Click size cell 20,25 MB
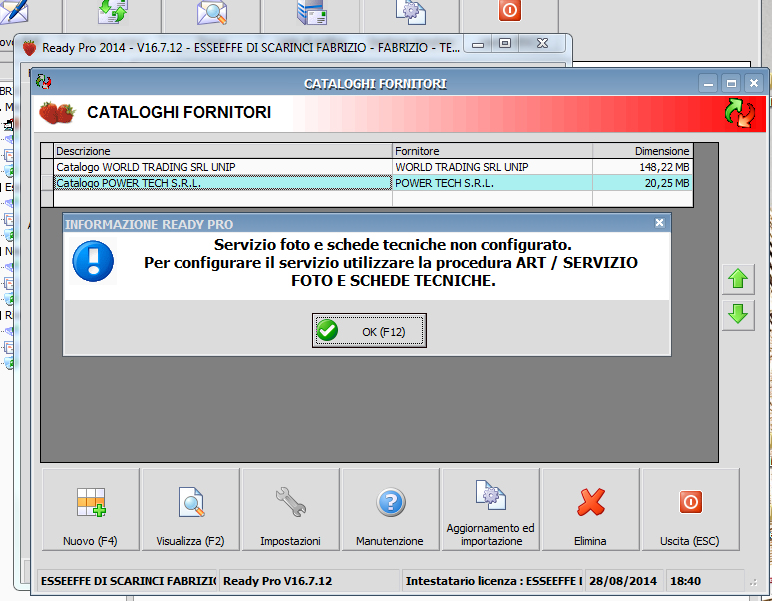 click(643, 183)
